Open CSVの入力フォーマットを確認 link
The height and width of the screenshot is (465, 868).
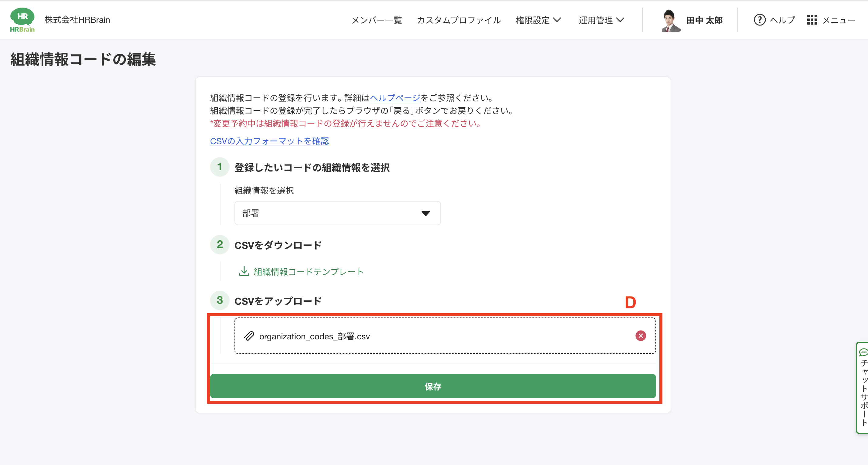pyautogui.click(x=269, y=141)
